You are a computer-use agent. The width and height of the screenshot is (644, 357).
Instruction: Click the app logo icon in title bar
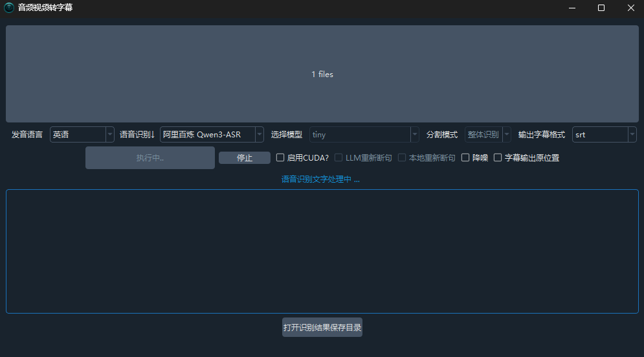click(x=8, y=8)
